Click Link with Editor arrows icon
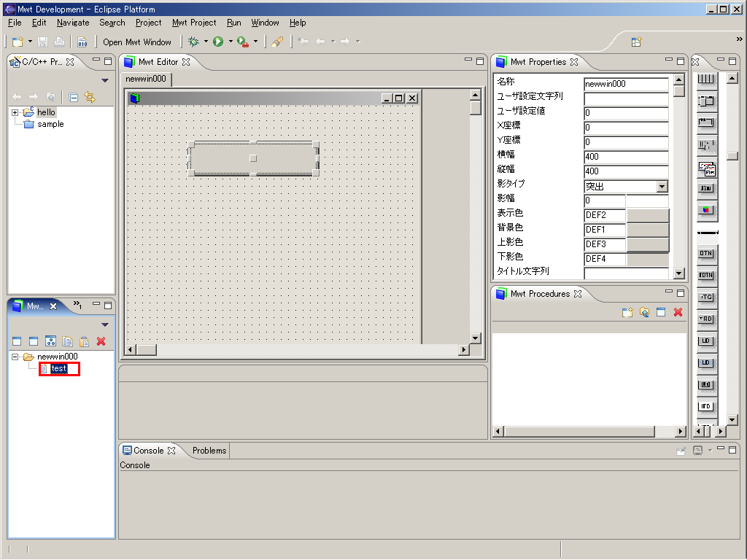This screenshot has width=747, height=560. tap(90, 97)
